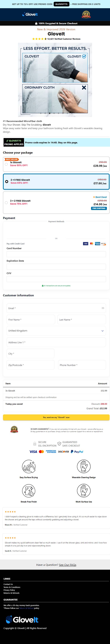110x644 pixels.
Task: Click the All transactions are secure encrypted note
Action: (x=56, y=285)
